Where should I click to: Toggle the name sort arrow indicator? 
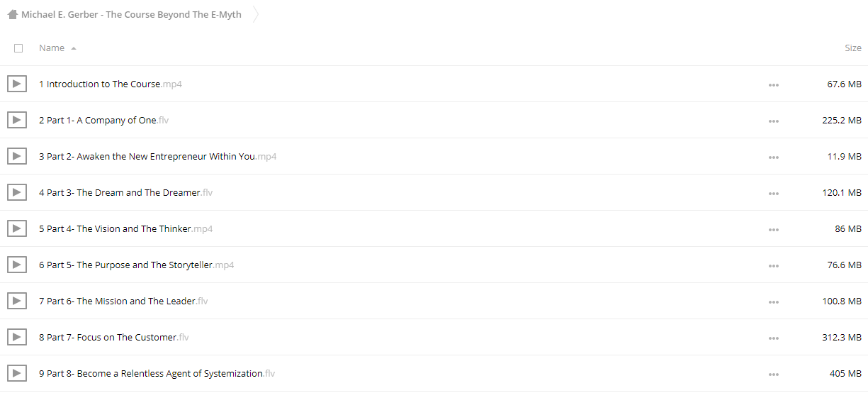tap(74, 48)
